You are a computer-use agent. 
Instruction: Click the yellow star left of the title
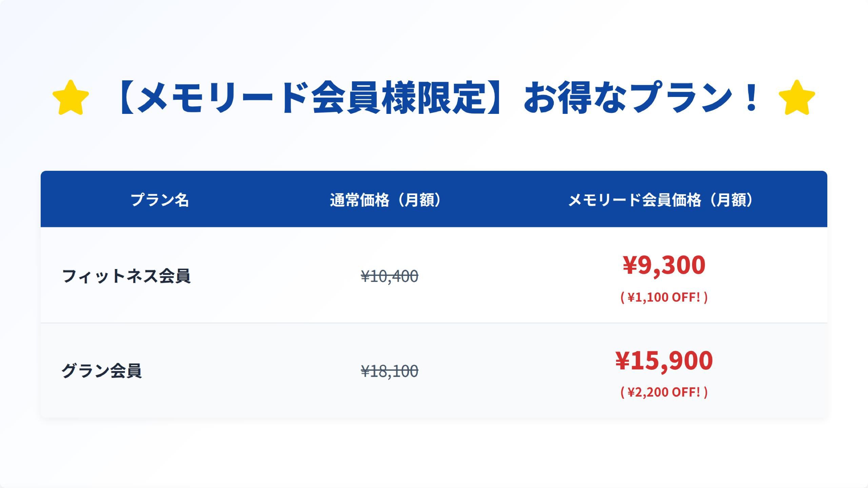71,98
